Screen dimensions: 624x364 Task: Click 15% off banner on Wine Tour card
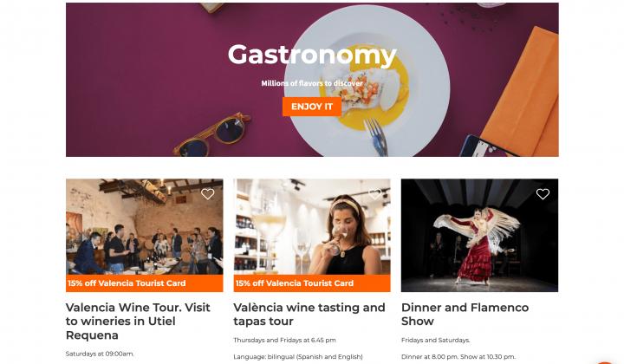click(145, 283)
